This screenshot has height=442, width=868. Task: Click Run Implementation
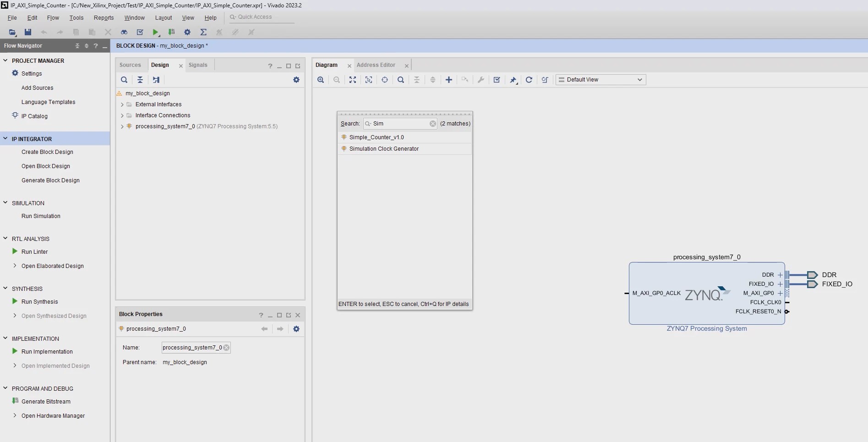point(47,352)
